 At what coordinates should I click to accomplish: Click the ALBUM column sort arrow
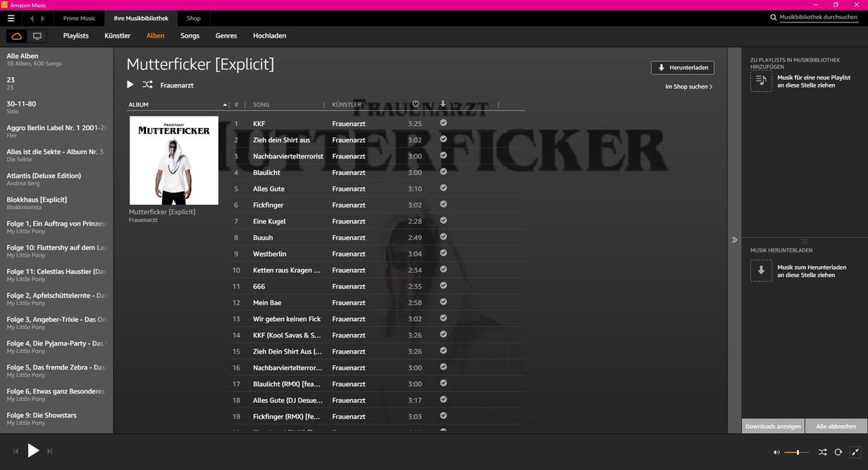tap(225, 104)
